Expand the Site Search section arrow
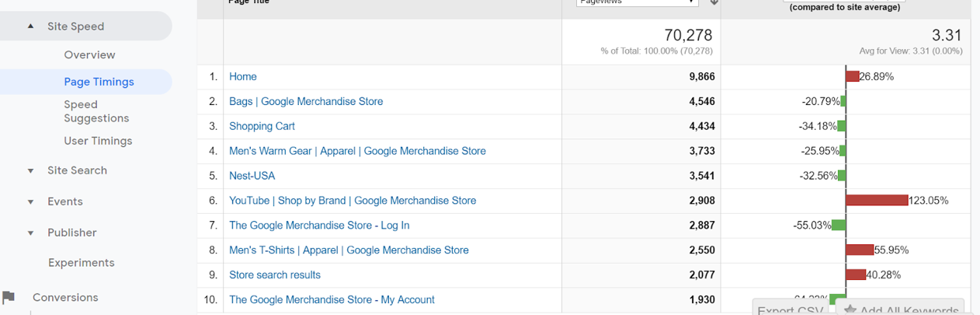The image size is (980, 315). [x=30, y=170]
